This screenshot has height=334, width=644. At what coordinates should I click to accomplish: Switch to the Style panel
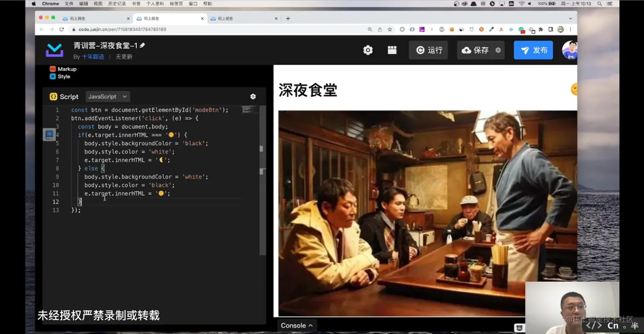tap(60, 77)
